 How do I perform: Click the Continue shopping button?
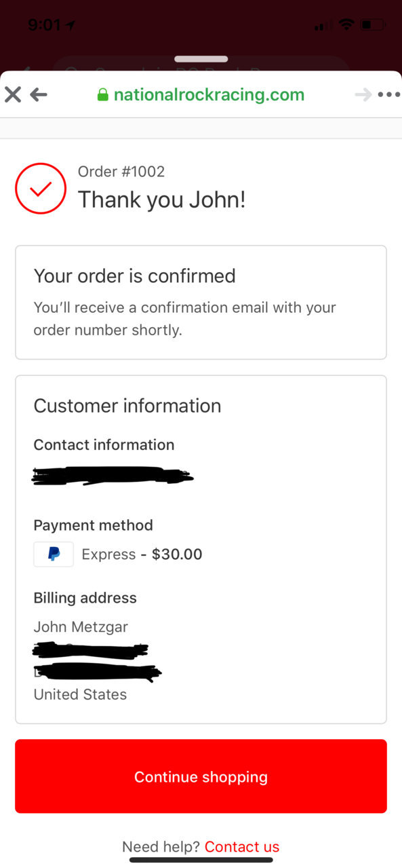[x=201, y=776]
